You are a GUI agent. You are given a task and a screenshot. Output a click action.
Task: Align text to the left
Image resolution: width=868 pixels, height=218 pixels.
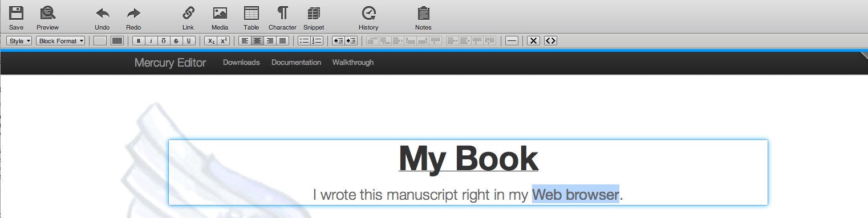[x=245, y=41]
